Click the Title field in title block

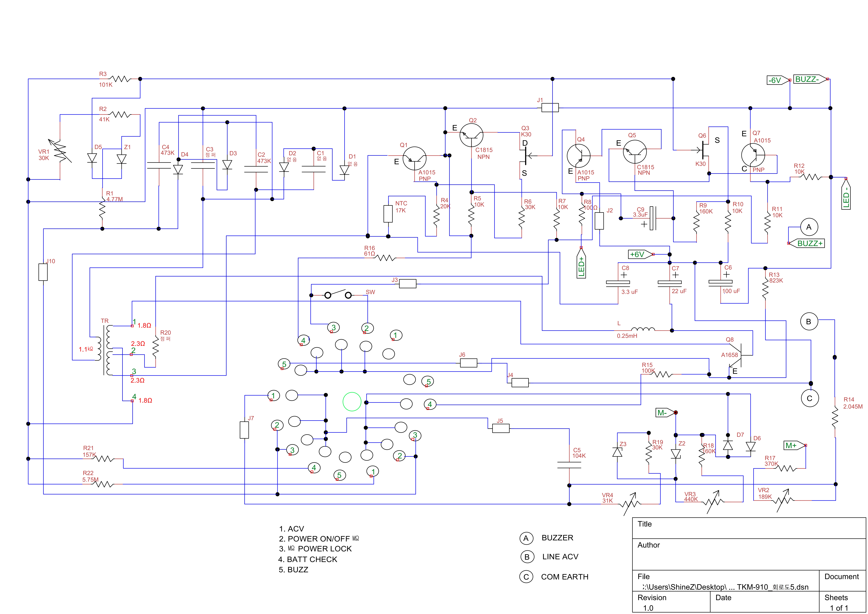point(749,528)
